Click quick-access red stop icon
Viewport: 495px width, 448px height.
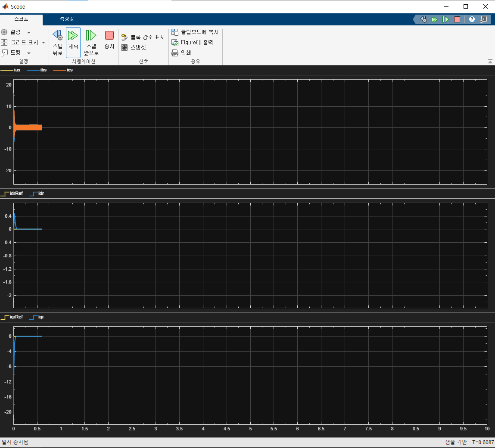[457, 19]
